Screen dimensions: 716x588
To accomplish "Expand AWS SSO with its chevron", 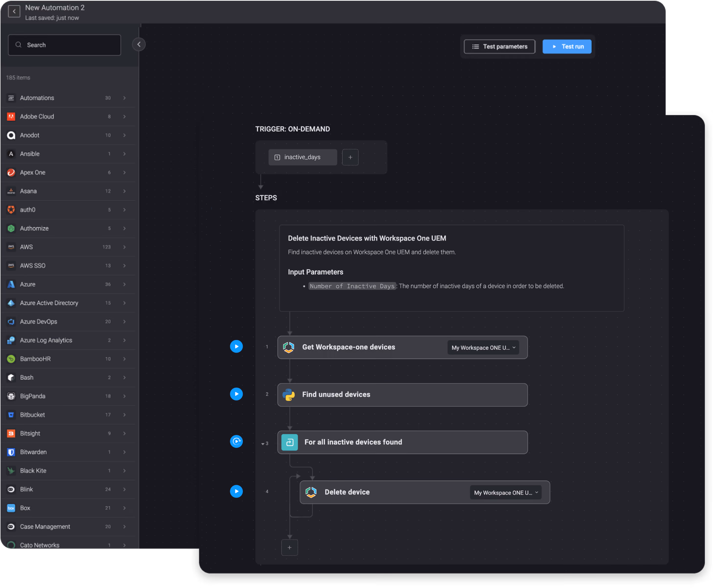I will [x=125, y=265].
